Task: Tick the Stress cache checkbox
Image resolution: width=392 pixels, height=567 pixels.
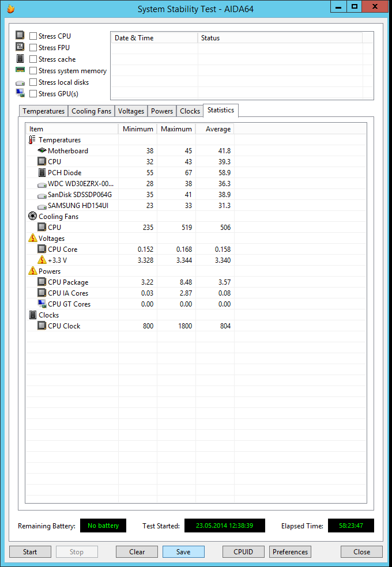Action: [33, 59]
